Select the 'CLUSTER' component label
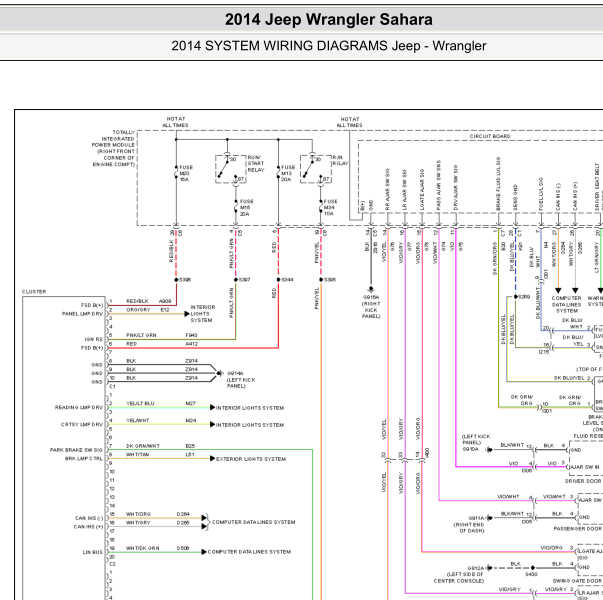 coord(34,292)
